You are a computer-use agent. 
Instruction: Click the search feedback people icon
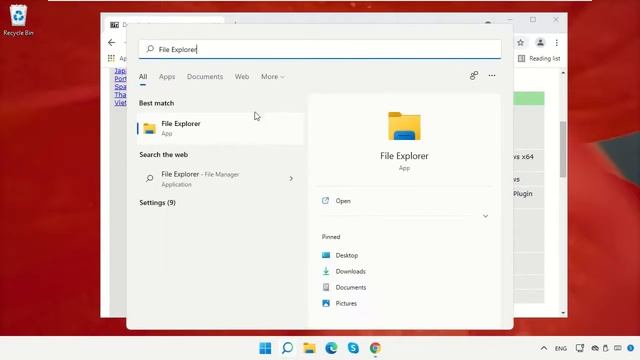click(x=473, y=76)
